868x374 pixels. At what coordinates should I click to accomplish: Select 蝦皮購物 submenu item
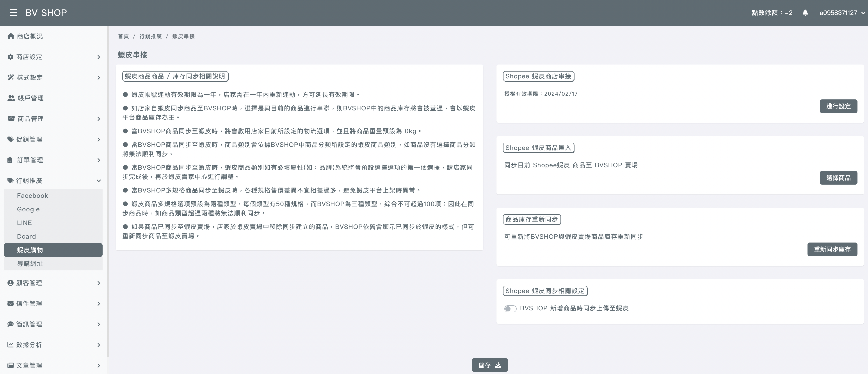[x=53, y=250]
